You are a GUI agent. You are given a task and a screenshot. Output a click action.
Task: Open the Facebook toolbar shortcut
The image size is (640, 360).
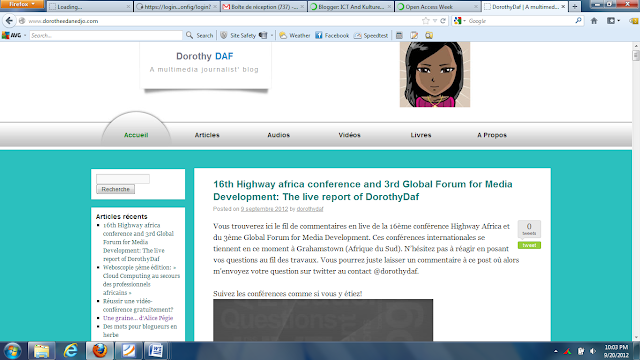coord(332,36)
